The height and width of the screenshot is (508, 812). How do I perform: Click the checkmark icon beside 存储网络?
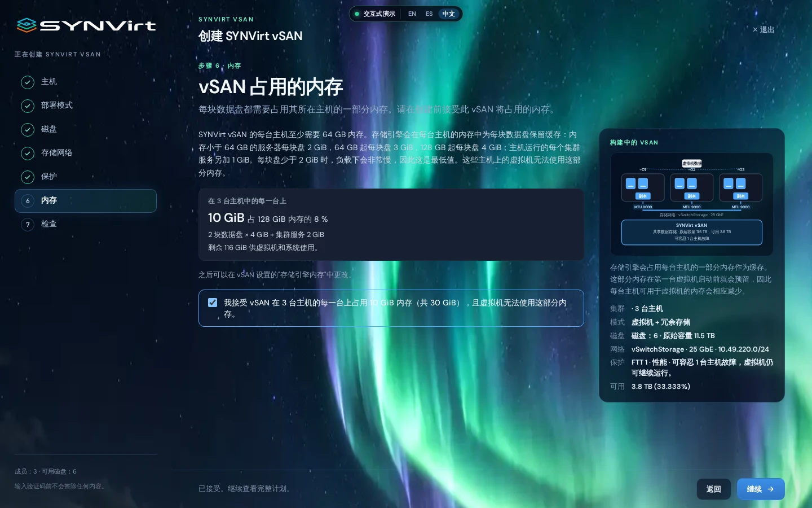click(x=28, y=154)
